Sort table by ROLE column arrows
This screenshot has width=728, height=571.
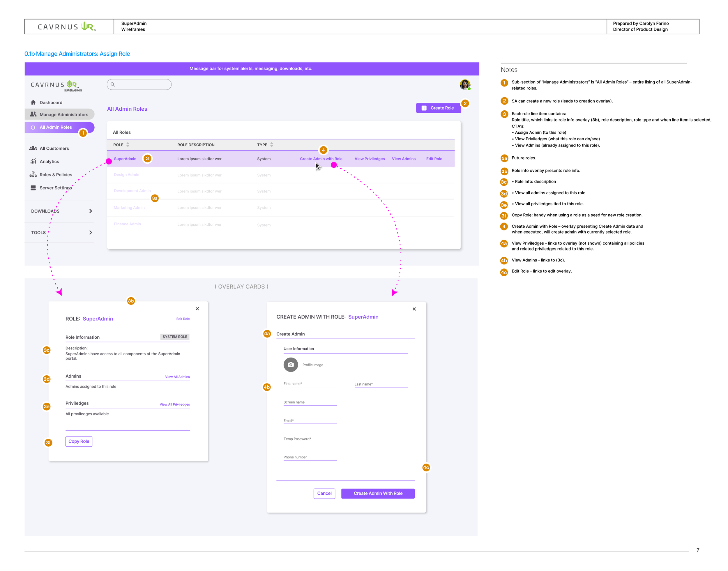pyautogui.click(x=128, y=145)
